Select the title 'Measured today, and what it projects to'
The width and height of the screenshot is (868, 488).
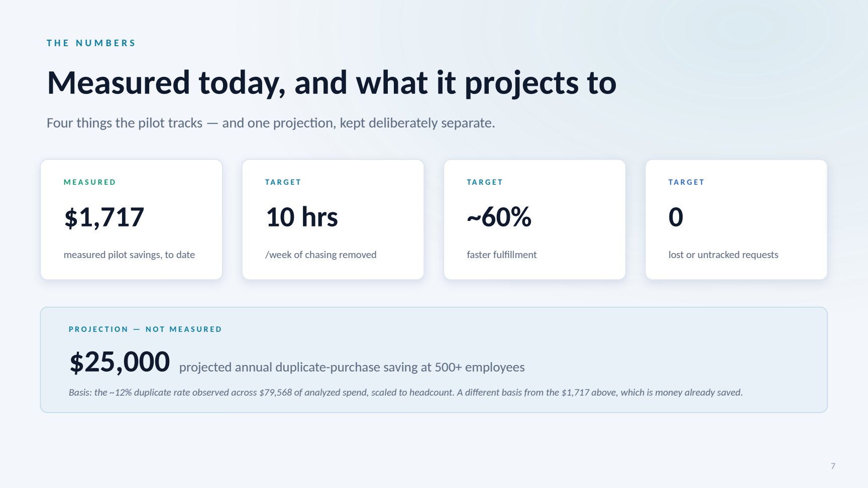(332, 83)
